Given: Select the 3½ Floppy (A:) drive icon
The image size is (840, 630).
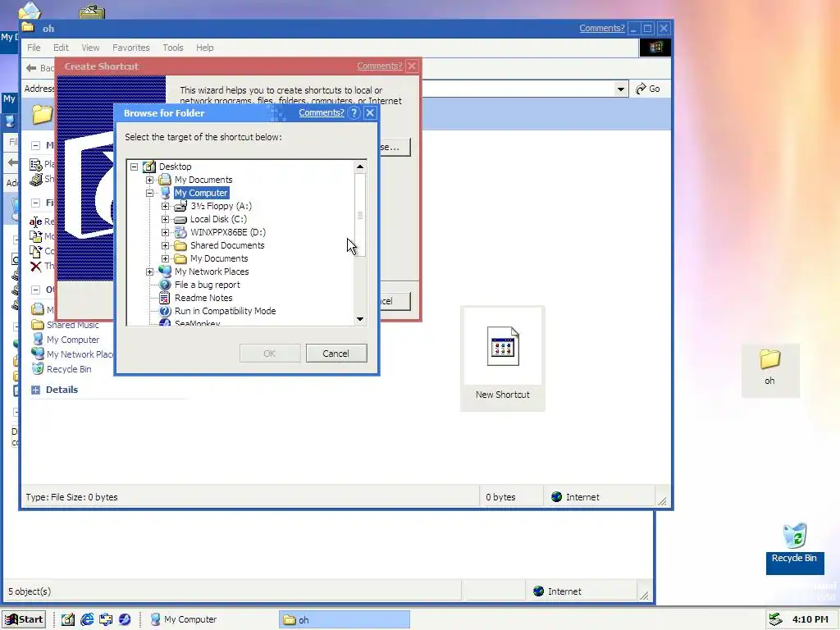Looking at the screenshot, I should point(180,206).
